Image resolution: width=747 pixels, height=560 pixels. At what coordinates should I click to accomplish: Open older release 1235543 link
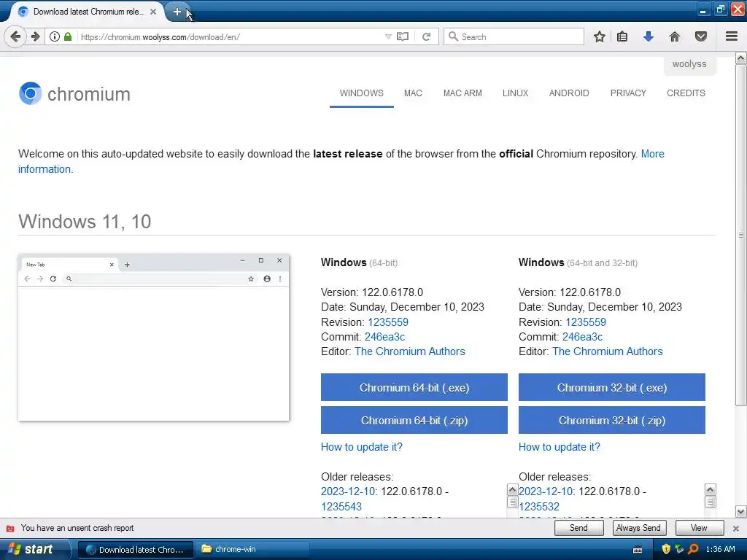(x=341, y=507)
